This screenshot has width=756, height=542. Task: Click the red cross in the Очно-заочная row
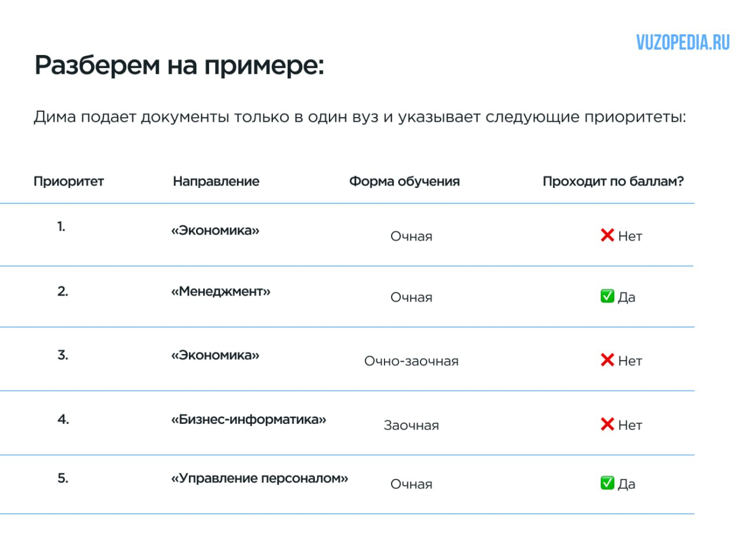pos(607,360)
